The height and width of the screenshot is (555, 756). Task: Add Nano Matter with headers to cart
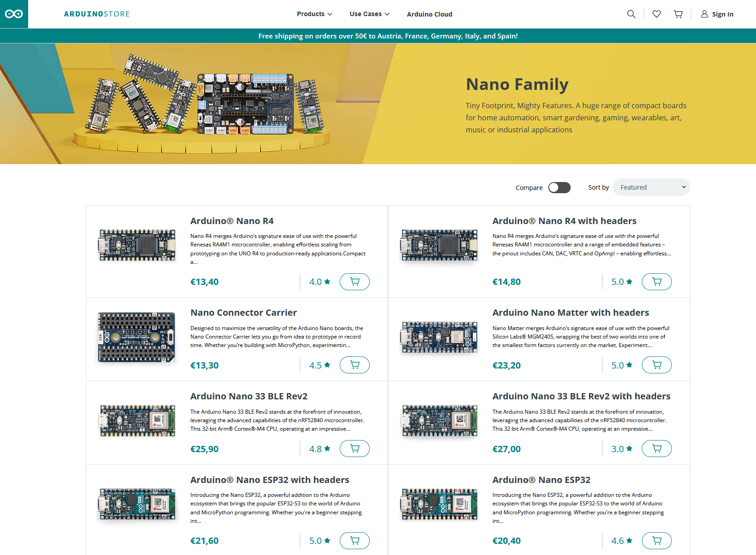657,365
